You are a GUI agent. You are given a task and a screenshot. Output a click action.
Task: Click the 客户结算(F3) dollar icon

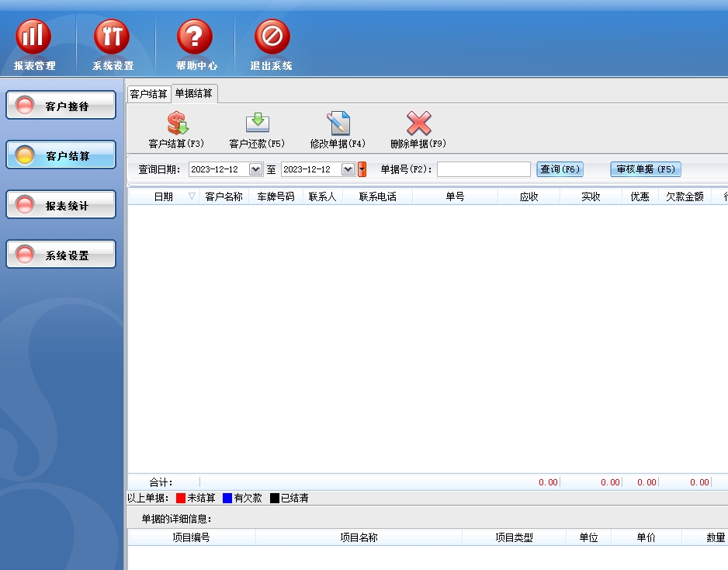pos(177,124)
